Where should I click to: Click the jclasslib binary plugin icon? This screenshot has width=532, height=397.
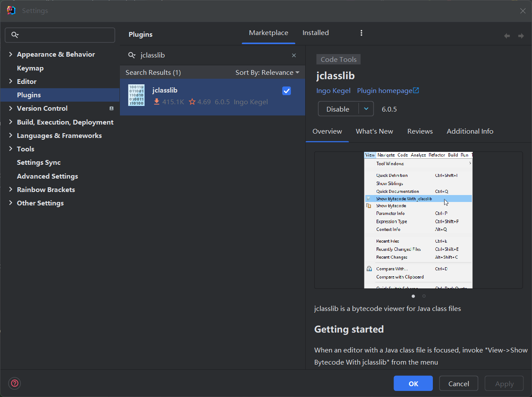tap(136, 96)
